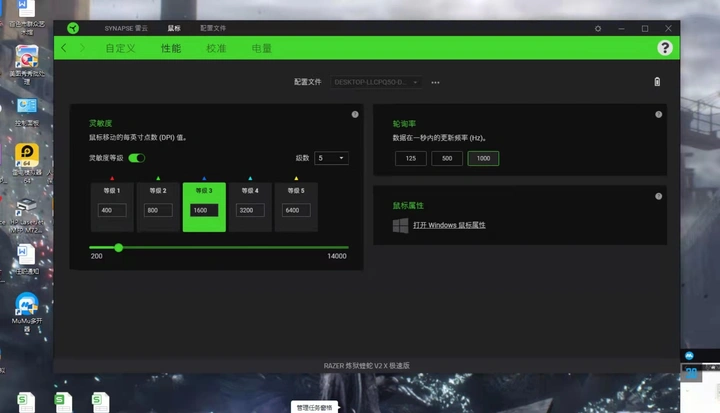Open the HP LaserJet desktop shortcut
Image resolution: width=720 pixels, height=413 pixels.
tap(27, 215)
